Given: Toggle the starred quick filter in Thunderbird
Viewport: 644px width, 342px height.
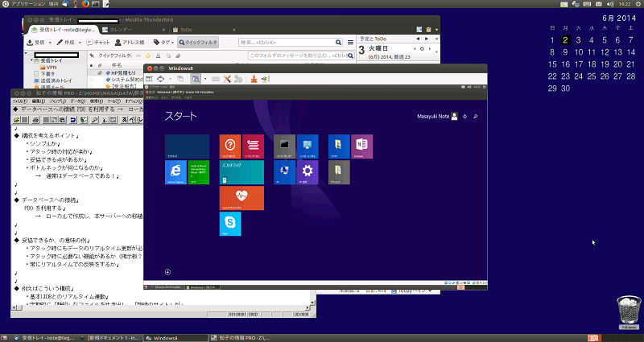Looking at the screenshot, I should click(148, 56).
